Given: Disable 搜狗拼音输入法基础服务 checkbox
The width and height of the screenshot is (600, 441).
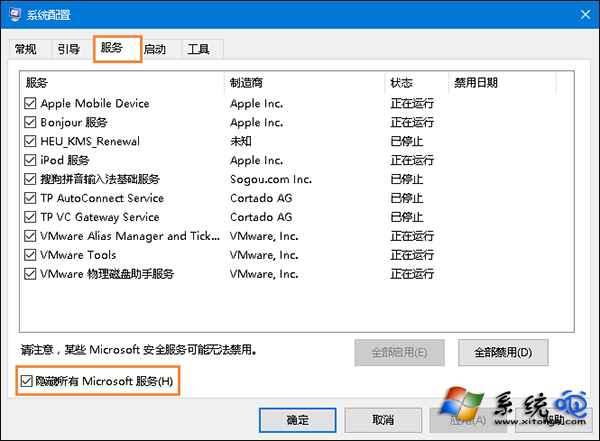Looking at the screenshot, I should [x=30, y=179].
